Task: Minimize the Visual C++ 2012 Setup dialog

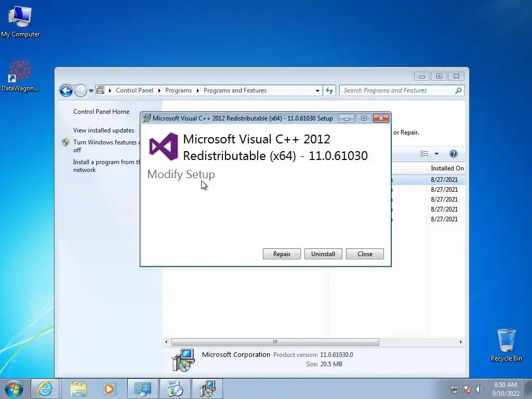Action: point(347,118)
